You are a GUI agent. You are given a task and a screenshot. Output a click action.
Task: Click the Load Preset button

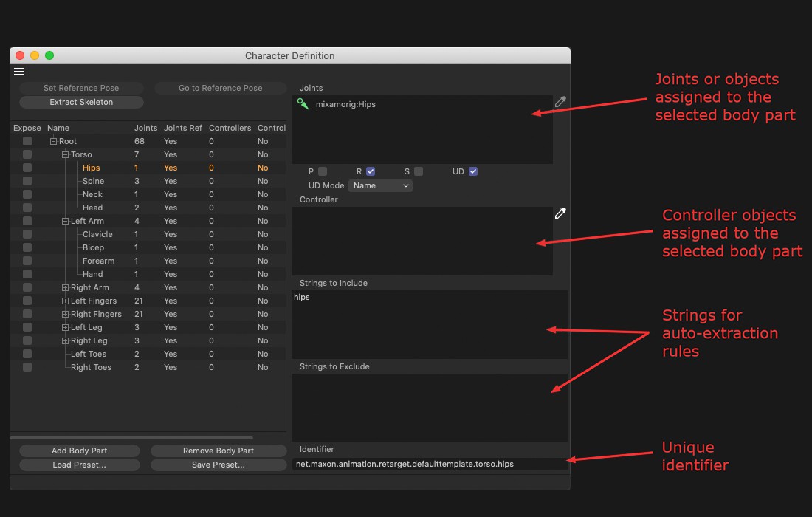[x=79, y=465]
